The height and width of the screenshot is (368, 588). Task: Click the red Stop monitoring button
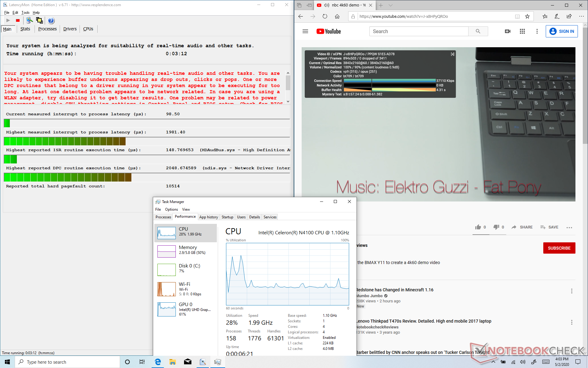pyautogui.click(x=18, y=21)
